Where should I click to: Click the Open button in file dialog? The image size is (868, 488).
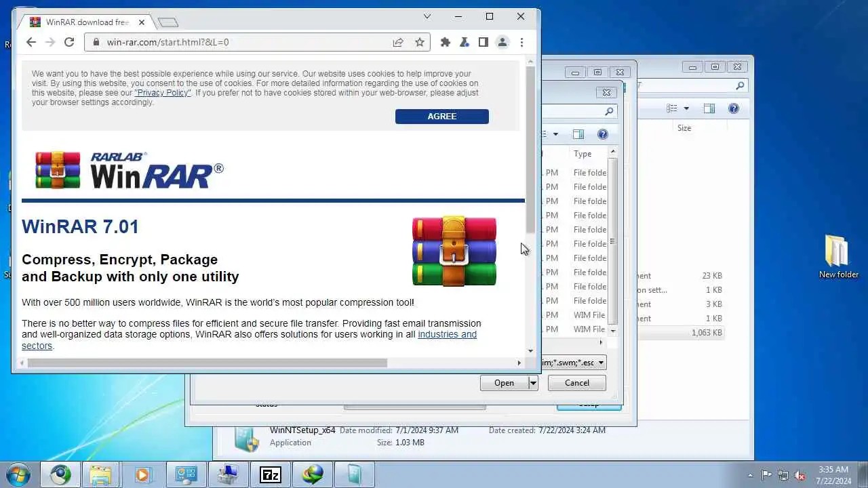coord(504,383)
